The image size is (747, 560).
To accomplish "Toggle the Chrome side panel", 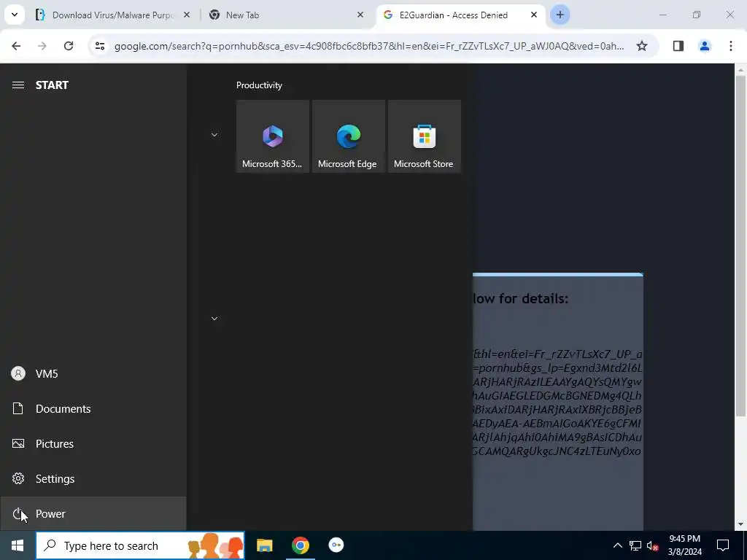I will (678, 46).
